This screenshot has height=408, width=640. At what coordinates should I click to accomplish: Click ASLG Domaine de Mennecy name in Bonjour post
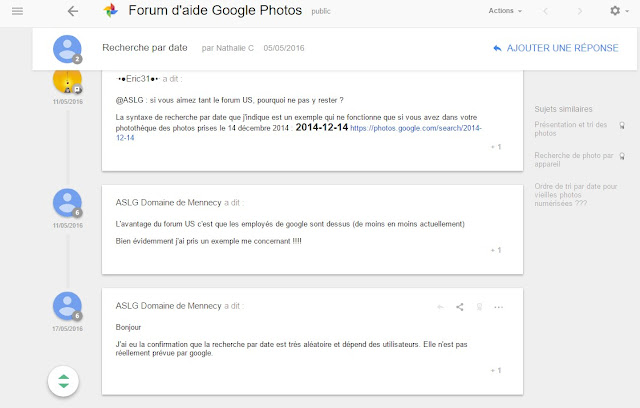pyautogui.click(x=168, y=306)
